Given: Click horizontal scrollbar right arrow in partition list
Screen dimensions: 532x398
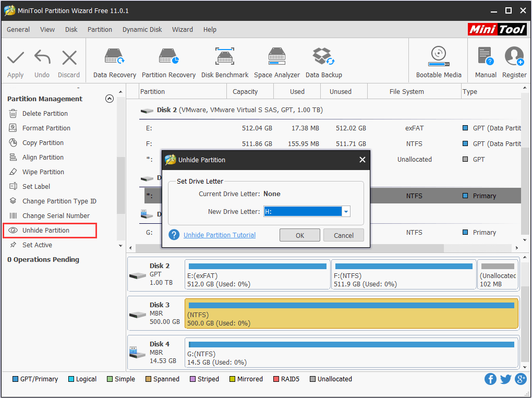Looking at the screenshot, I should point(517,248).
